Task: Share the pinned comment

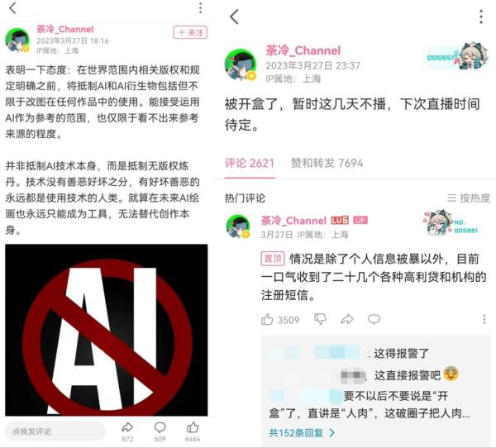Action: (347, 319)
